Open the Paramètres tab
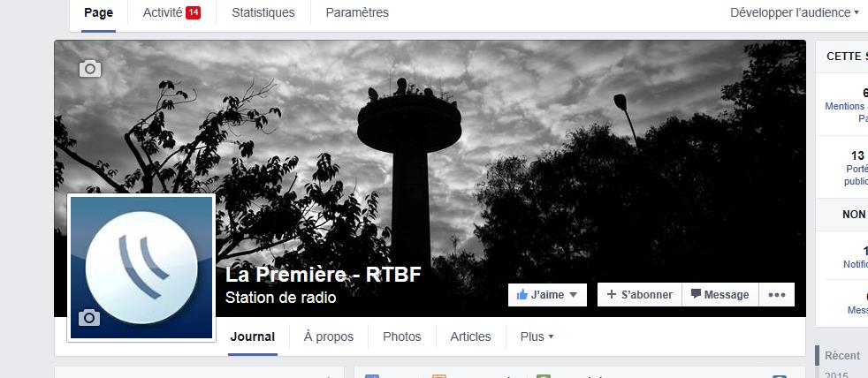Viewport: 868px width, 378px height. 357,12
